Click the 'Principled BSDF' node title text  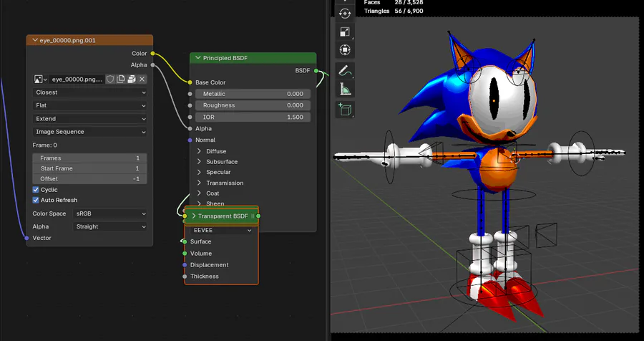(x=225, y=58)
